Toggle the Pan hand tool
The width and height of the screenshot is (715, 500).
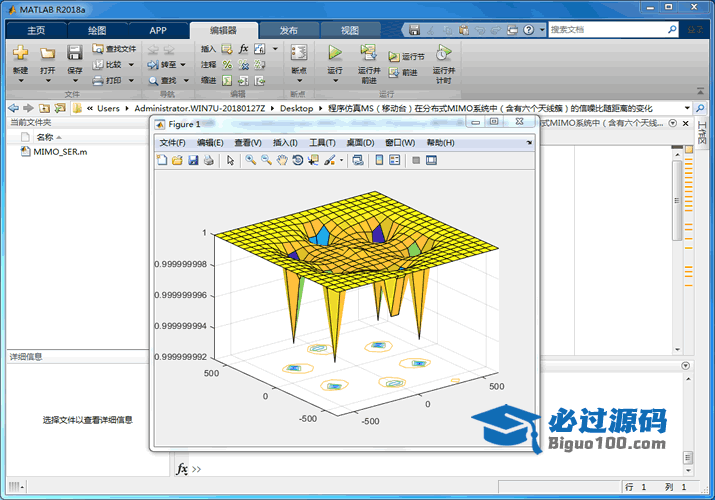282,160
